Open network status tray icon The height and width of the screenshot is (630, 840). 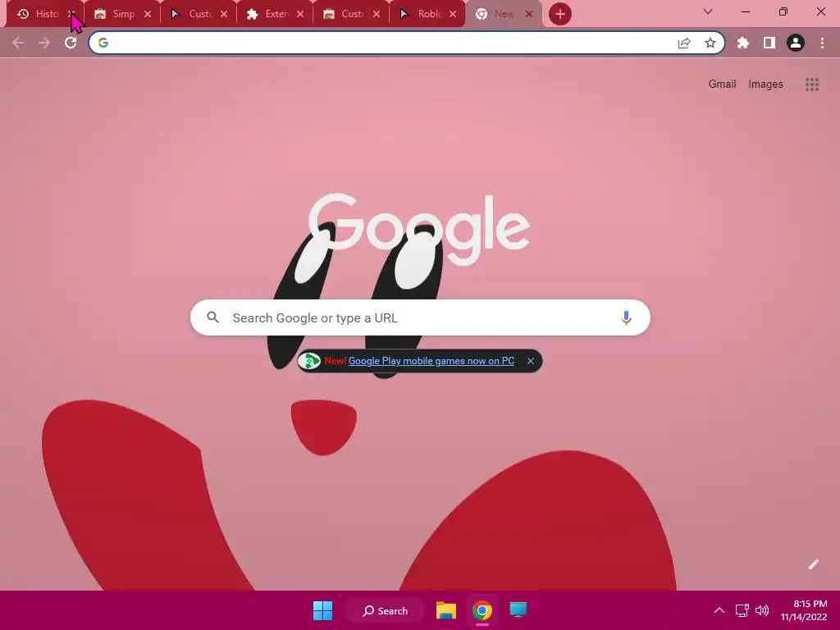coord(742,610)
